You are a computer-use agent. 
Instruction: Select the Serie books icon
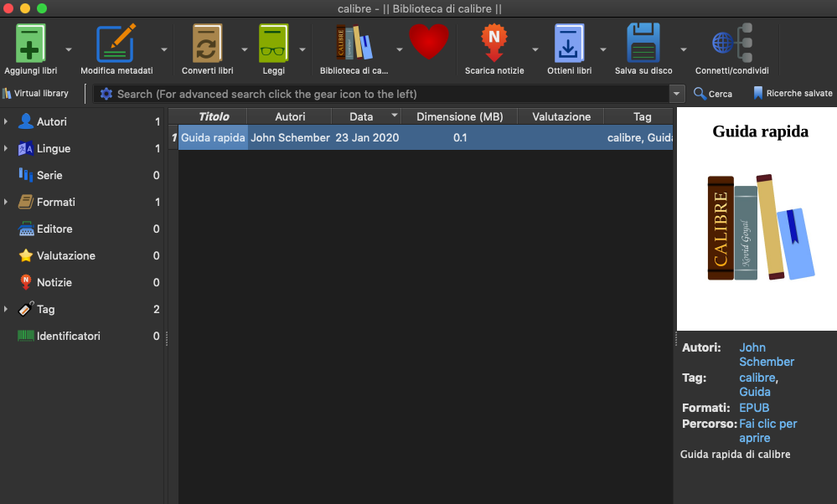(26, 175)
